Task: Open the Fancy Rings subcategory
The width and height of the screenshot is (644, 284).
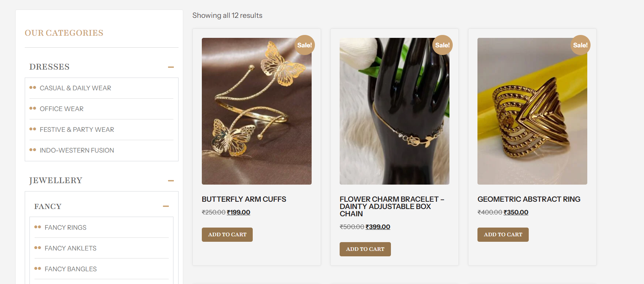Action: 65,228
